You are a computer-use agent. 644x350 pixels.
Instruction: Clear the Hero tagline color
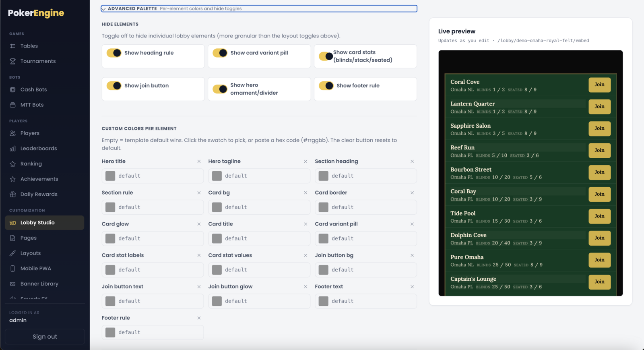[305, 162]
